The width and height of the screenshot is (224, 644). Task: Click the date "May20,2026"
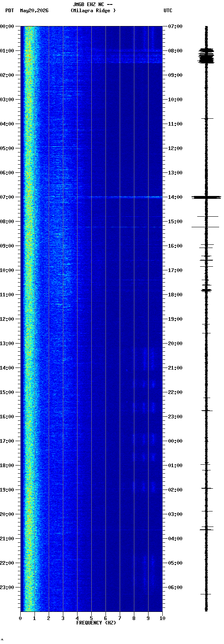coord(34,11)
